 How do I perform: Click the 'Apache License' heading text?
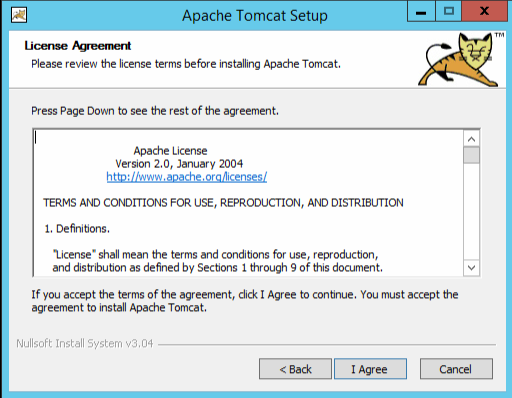(x=170, y=151)
